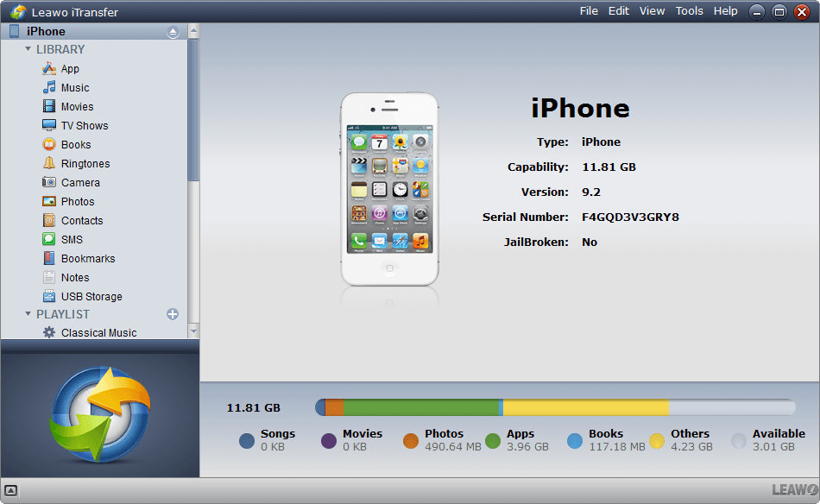
Task: Click the Books blue color dot
Action: (575, 441)
